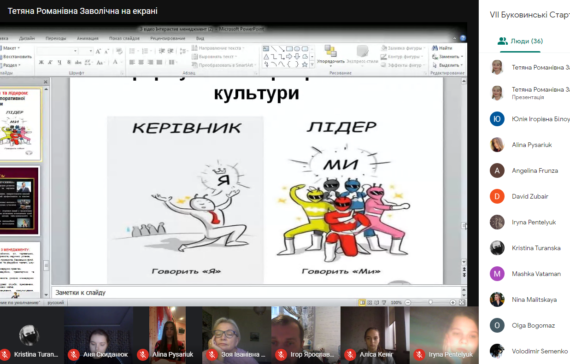
Task: Expand the shapes gallery more arrow
Action: 312,65
